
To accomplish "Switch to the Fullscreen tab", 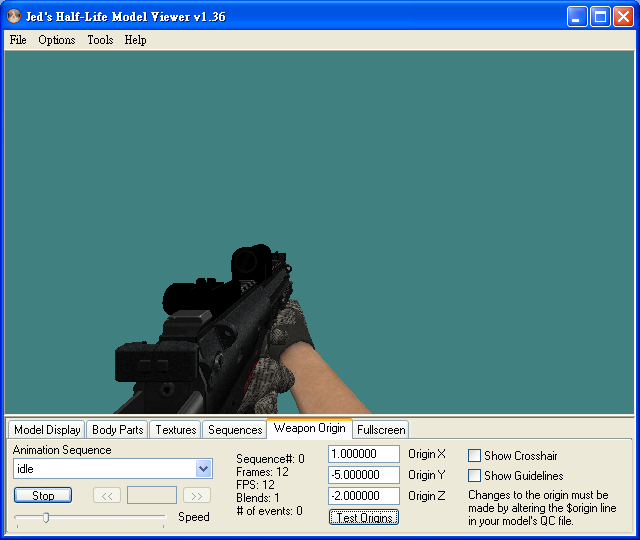I will (x=381, y=430).
